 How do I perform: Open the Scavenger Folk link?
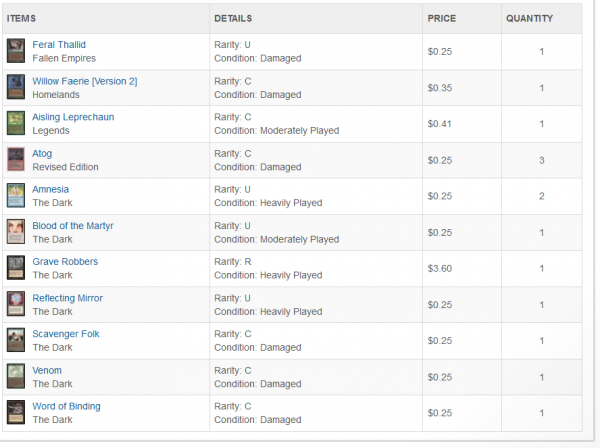[x=66, y=334]
